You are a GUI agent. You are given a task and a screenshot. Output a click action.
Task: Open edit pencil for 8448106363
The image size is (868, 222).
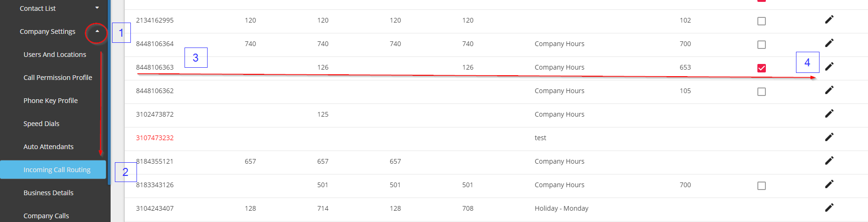[829, 66]
